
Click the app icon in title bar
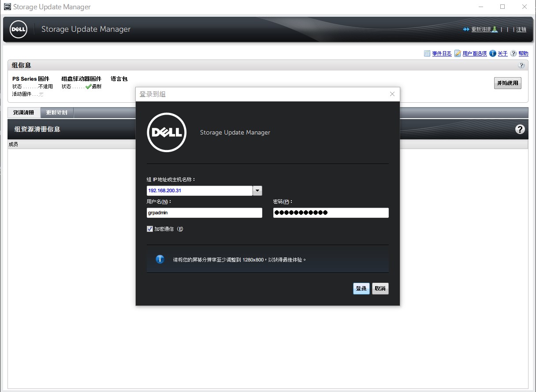tap(7, 7)
